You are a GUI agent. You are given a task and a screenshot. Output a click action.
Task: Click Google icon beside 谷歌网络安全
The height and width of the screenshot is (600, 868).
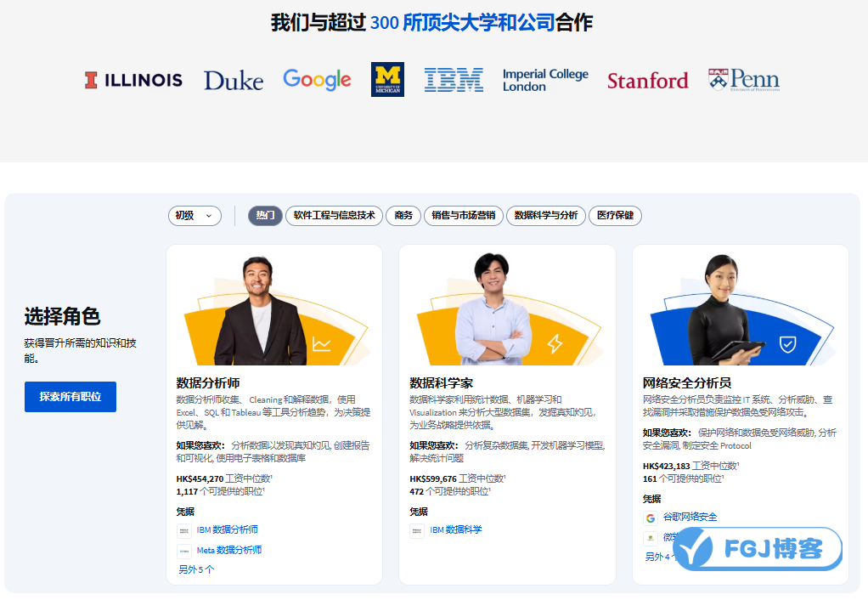coord(651,518)
